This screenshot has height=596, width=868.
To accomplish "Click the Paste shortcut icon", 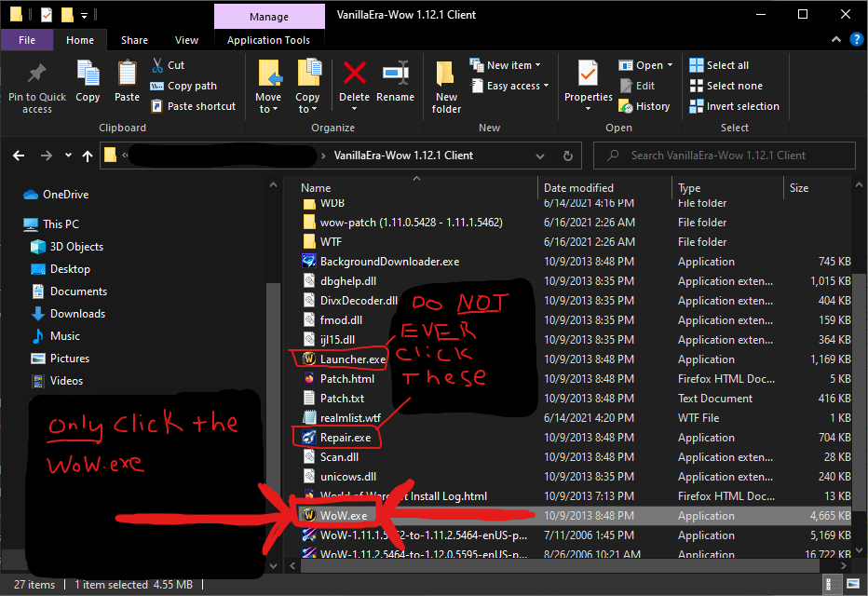I will pyautogui.click(x=157, y=106).
